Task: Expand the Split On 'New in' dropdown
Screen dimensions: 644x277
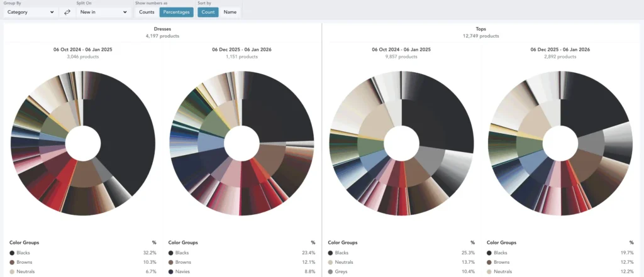Action: [x=103, y=12]
